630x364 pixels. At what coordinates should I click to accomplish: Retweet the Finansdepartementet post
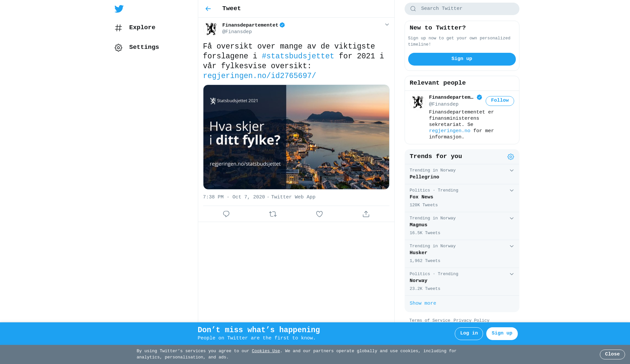point(273,214)
